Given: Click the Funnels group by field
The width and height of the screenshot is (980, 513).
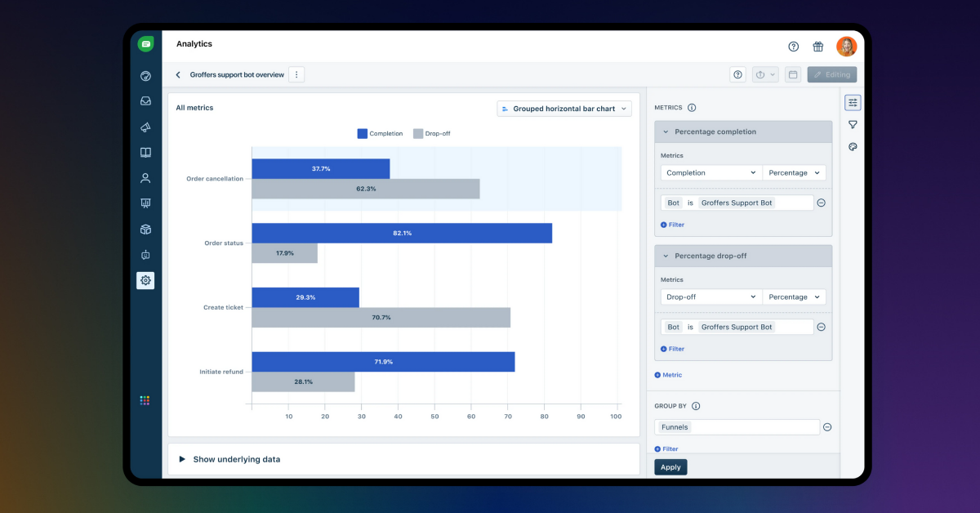Looking at the screenshot, I should click(x=736, y=426).
